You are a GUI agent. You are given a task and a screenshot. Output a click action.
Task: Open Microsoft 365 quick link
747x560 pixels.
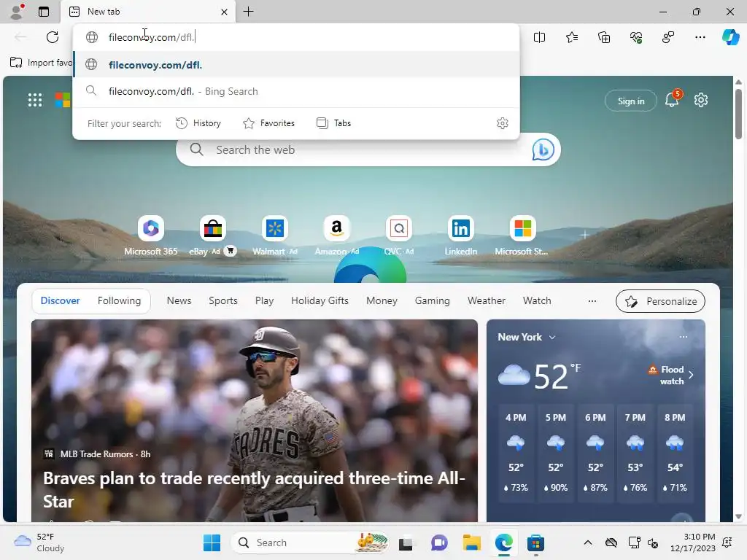150,236
